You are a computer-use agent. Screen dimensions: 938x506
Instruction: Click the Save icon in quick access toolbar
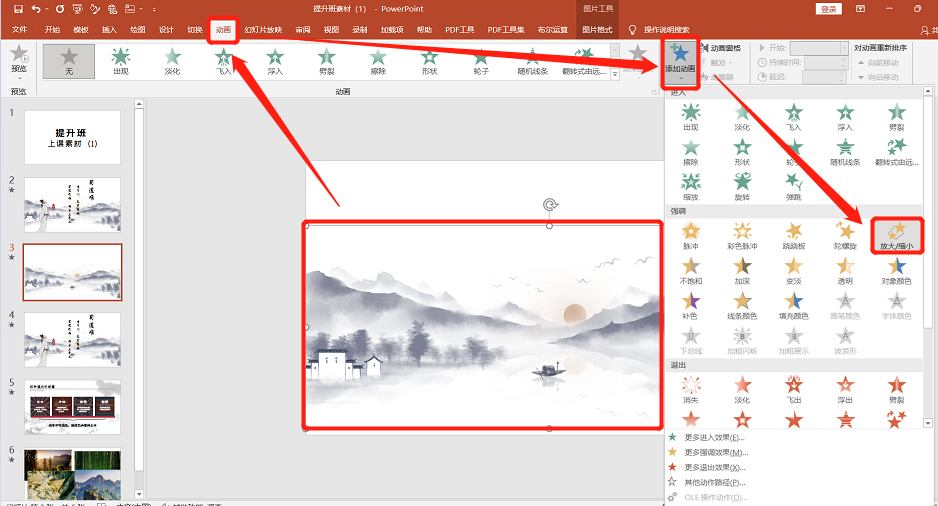[18, 9]
